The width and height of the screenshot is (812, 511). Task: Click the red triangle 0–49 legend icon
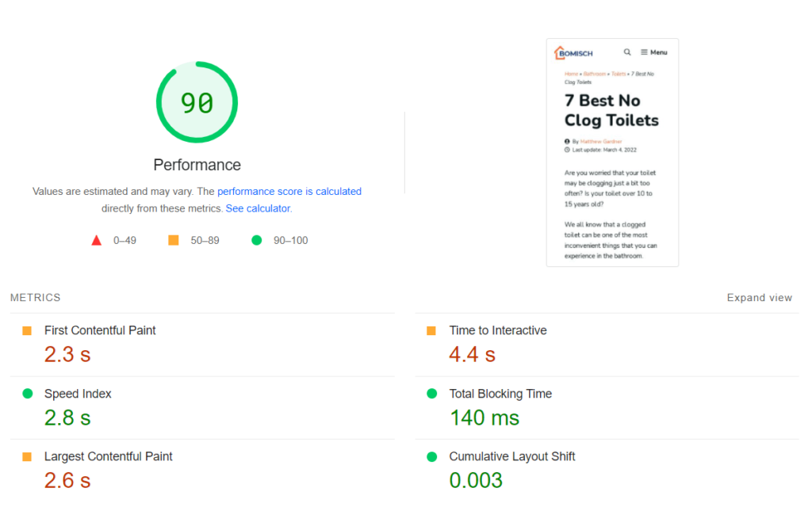tap(96, 240)
